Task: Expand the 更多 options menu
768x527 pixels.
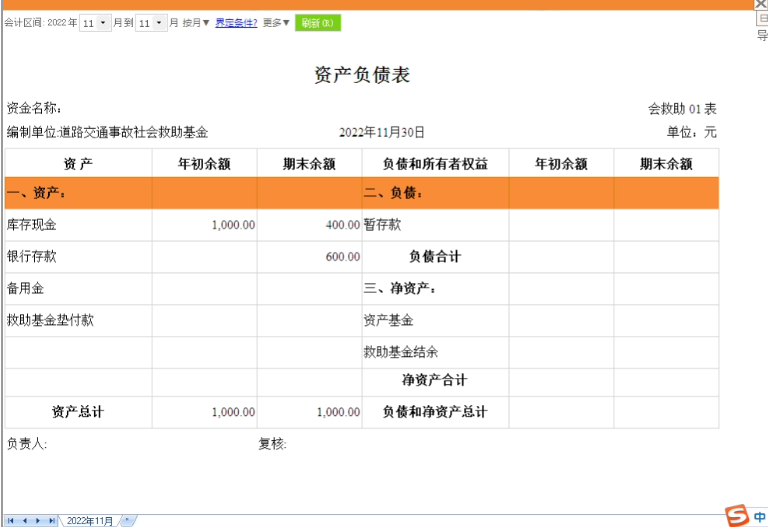Action: 277,23
